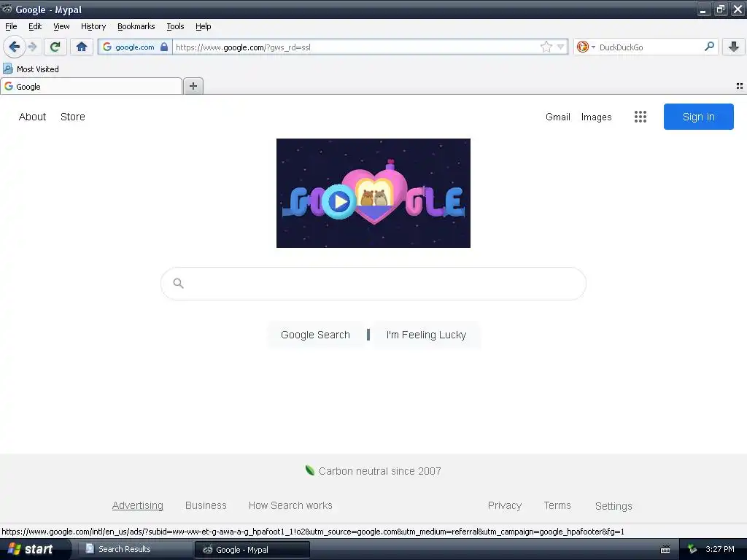Open the Edit menu
Image resolution: width=747 pixels, height=560 pixels.
pyautogui.click(x=35, y=26)
